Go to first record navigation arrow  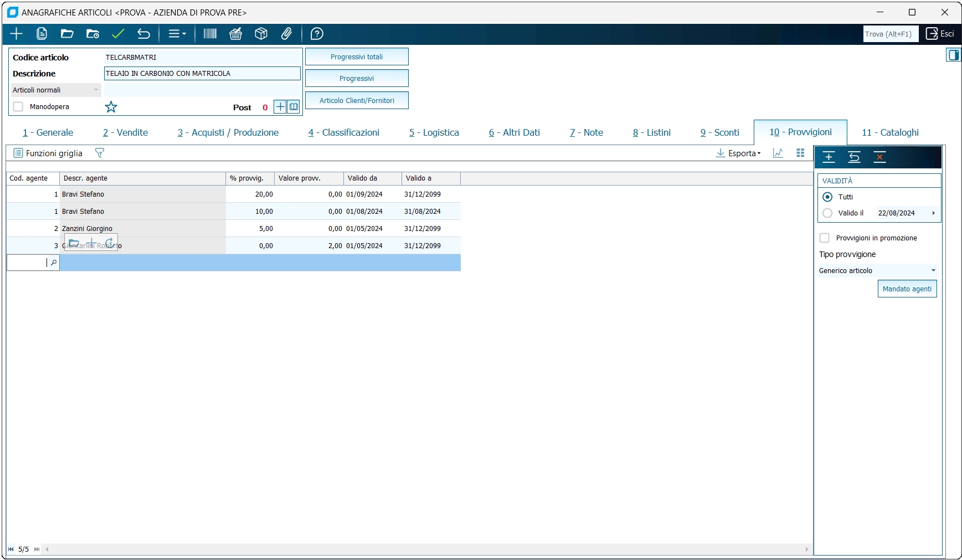pyautogui.click(x=11, y=549)
